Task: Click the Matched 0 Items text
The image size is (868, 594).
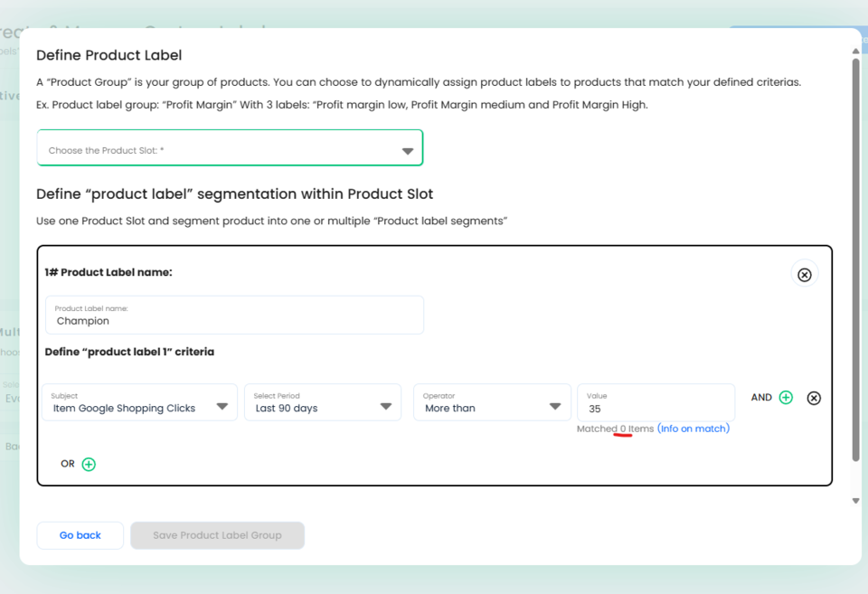Action: [x=615, y=429]
